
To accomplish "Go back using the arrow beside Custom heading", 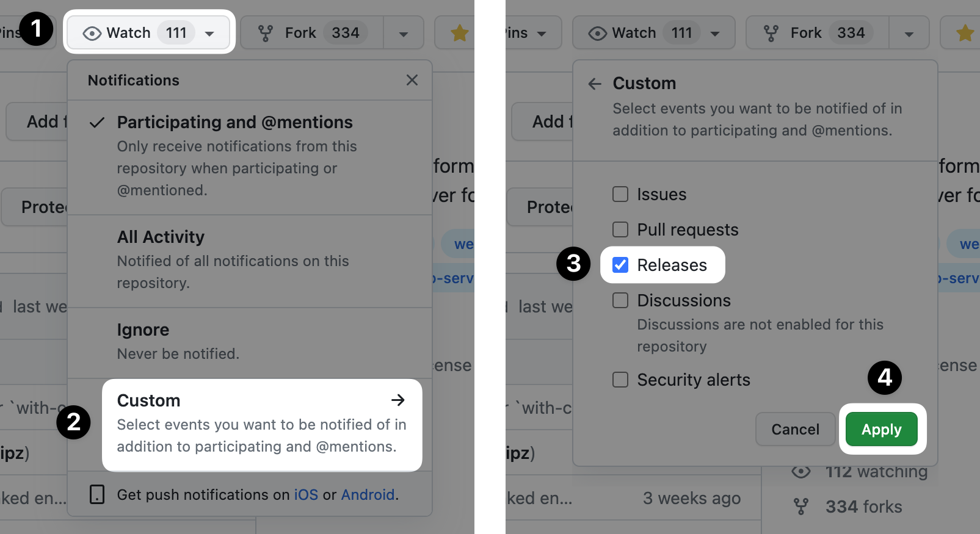I will [x=595, y=84].
